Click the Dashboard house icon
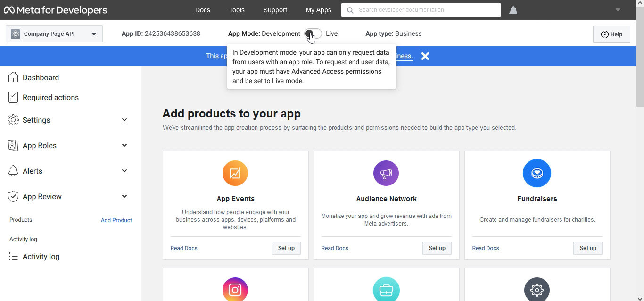This screenshot has height=301, width=644. pyautogui.click(x=13, y=77)
